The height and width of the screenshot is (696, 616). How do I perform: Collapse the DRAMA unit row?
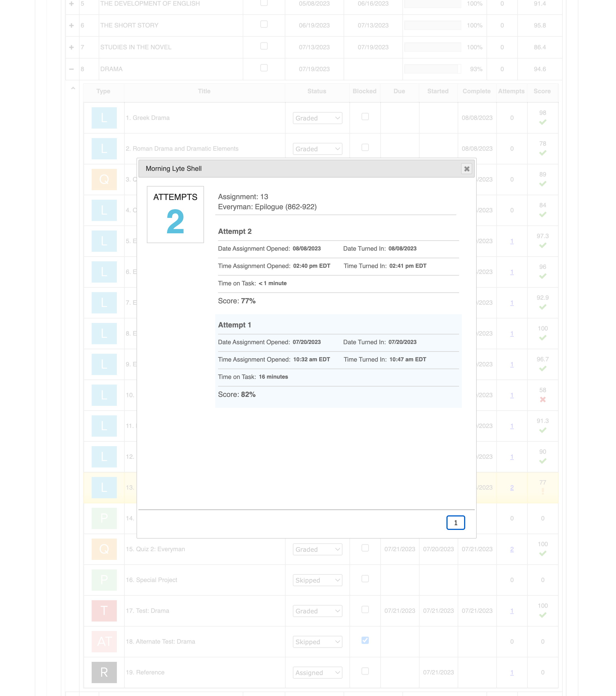[71, 69]
